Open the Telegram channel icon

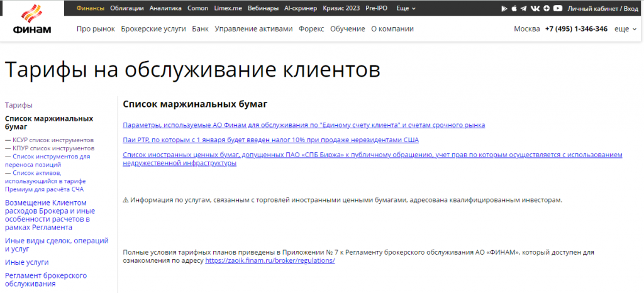(x=524, y=8)
